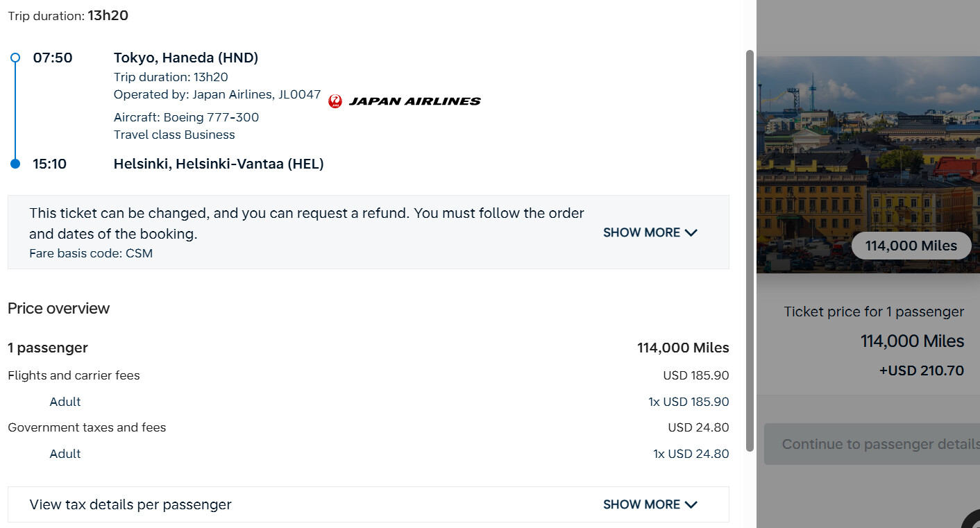Click the JAPAN AIRLINES wordmark
Screen dimensions: 980x528
coord(414,101)
